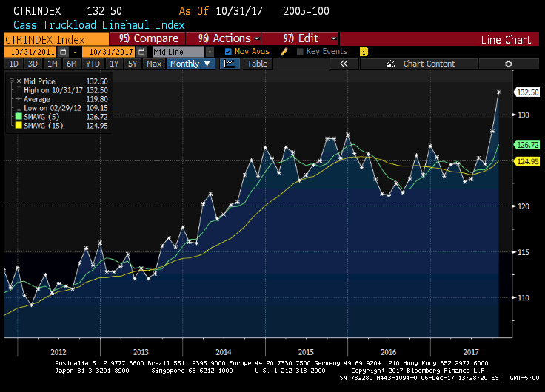The height and width of the screenshot is (392, 545).
Task: Click the 2017 x-axis year label
Action: tap(471, 352)
